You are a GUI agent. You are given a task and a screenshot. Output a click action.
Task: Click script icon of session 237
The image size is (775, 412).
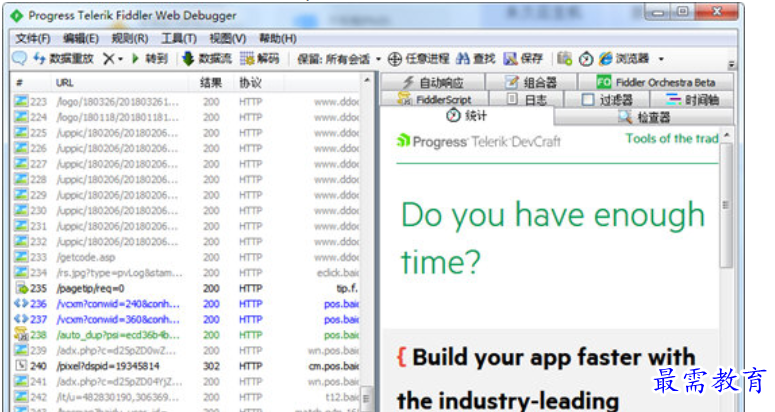(21, 319)
